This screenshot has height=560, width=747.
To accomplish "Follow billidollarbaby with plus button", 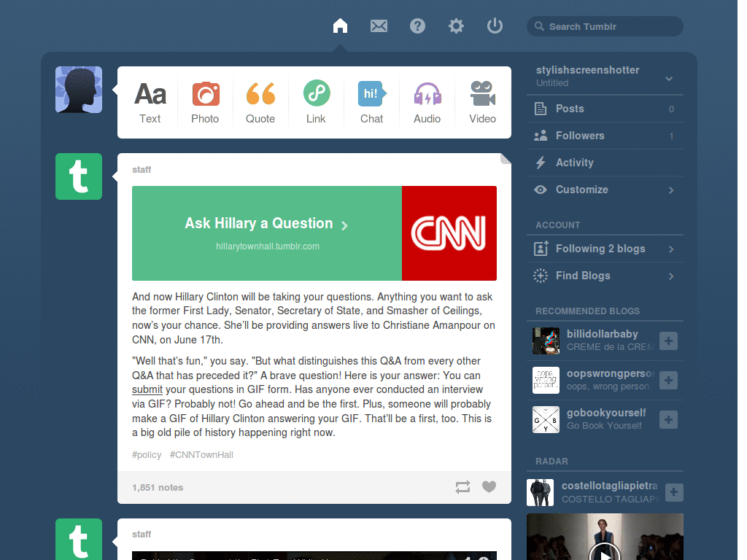I will pos(668,341).
